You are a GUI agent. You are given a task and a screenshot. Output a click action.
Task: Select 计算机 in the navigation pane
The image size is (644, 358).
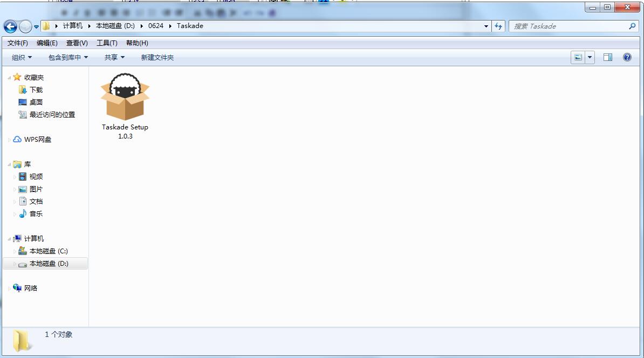click(33, 238)
